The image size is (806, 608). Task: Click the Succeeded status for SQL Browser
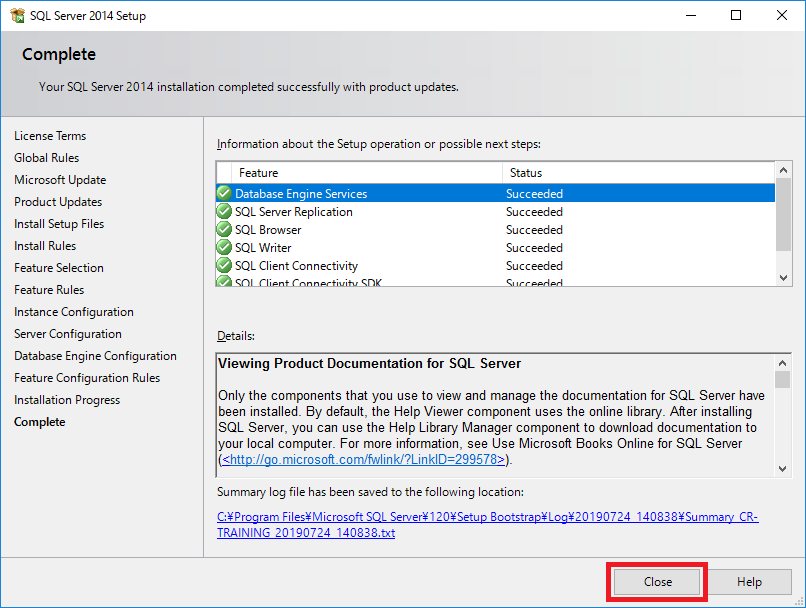click(x=534, y=230)
